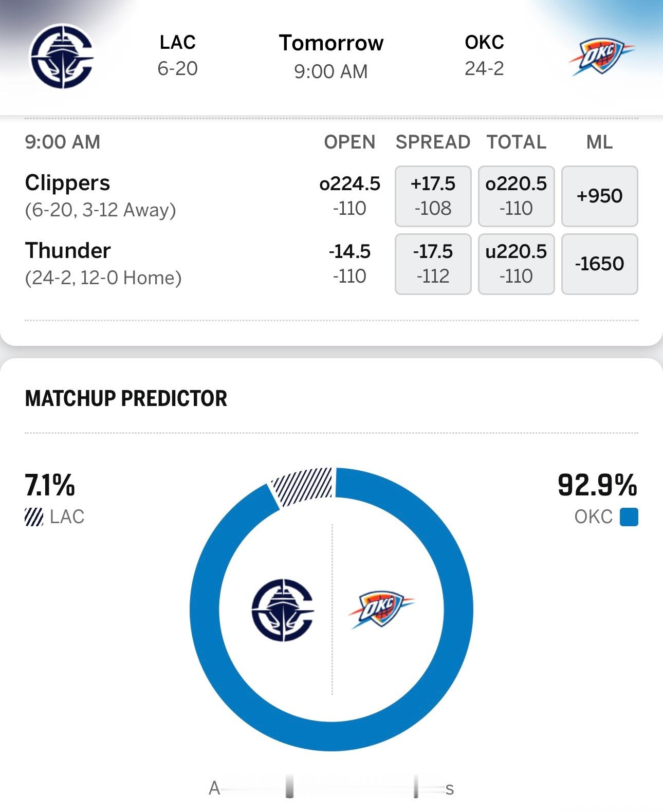Select the Clippers +950 moneyline box
This screenshot has height=812, width=663.
coord(599,196)
